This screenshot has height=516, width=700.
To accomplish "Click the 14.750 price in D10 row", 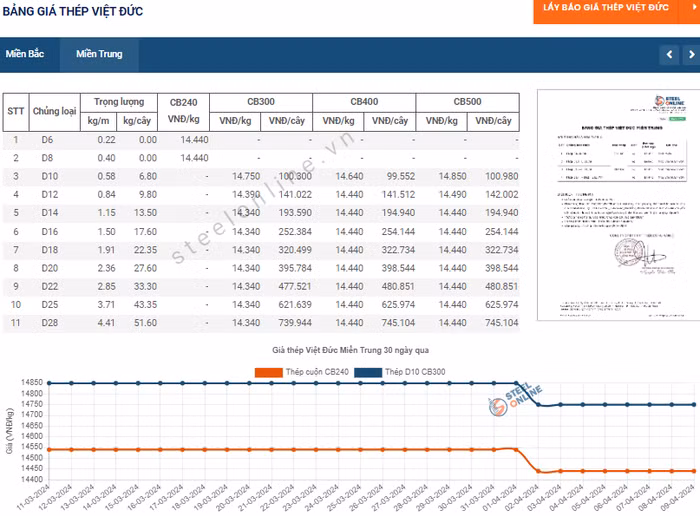I will (246, 176).
